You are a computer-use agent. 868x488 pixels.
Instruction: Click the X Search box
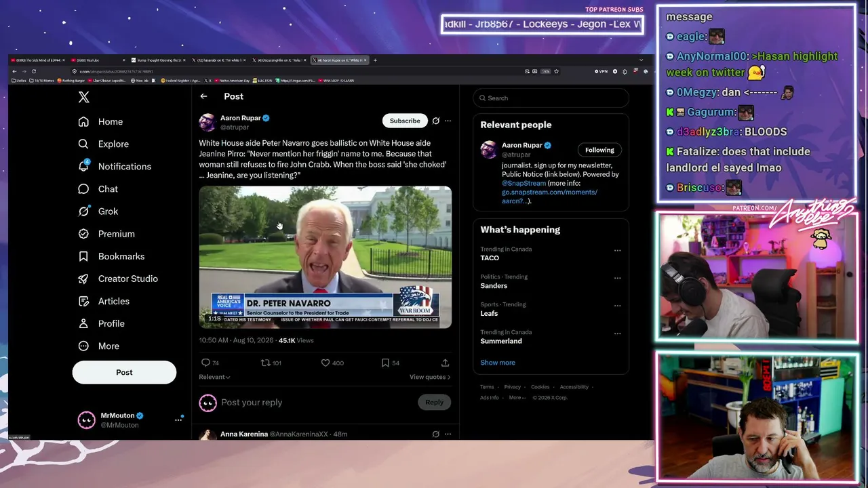tap(551, 98)
